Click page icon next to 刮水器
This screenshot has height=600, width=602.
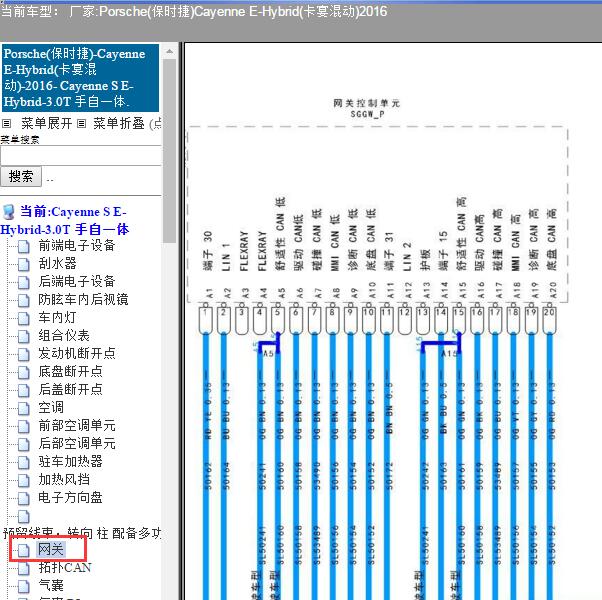pos(23,264)
